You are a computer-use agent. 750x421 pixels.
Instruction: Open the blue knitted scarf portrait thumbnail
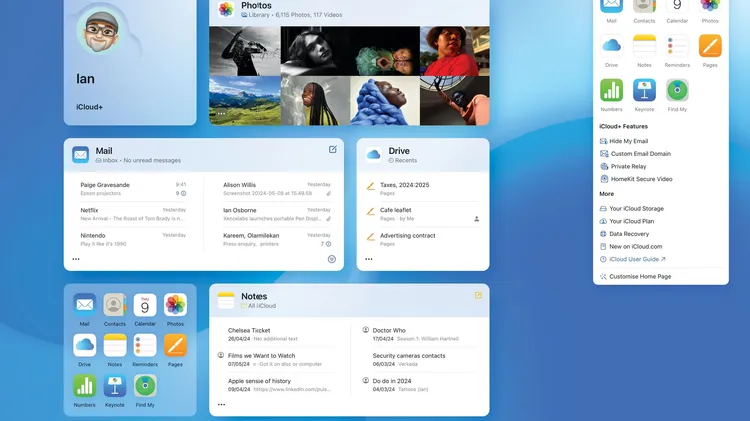point(385,101)
